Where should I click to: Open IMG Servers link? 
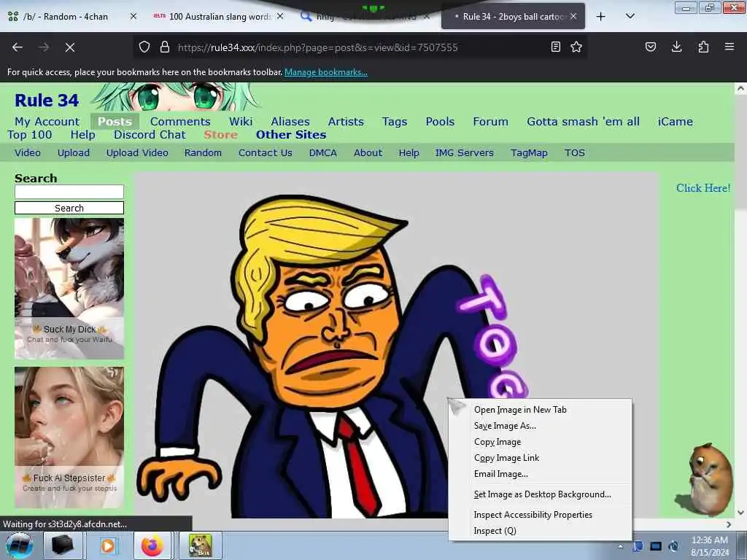[465, 153]
